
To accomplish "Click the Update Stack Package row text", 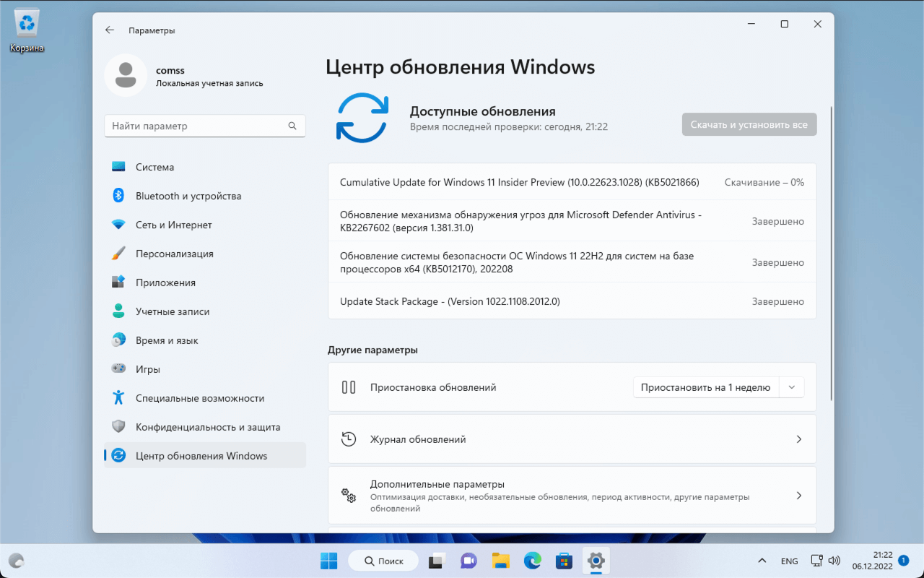I will pyautogui.click(x=450, y=301).
